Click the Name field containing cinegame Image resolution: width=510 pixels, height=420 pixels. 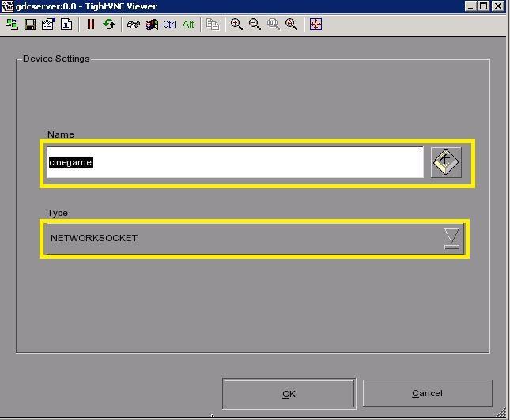pyautogui.click(x=235, y=162)
